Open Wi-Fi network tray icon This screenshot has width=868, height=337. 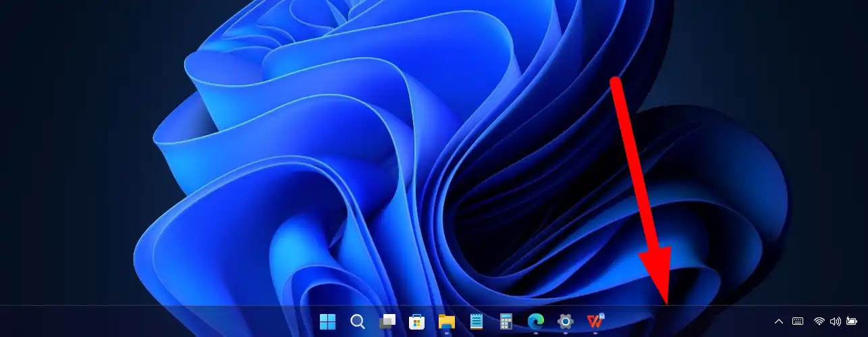pyautogui.click(x=819, y=321)
